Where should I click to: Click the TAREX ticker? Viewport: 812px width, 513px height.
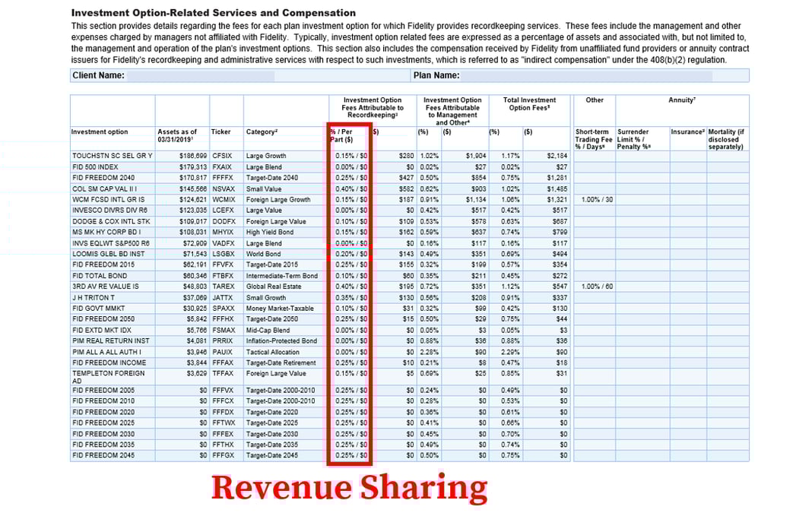224,287
